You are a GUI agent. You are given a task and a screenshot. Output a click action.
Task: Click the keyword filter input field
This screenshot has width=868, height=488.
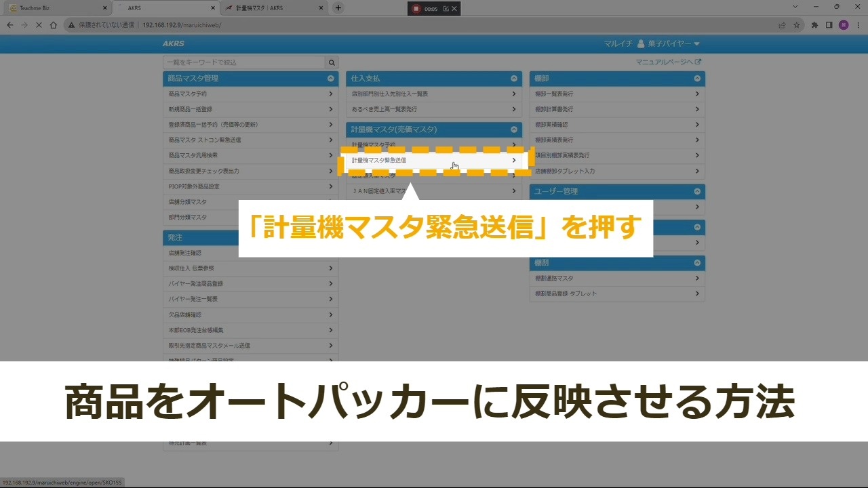click(243, 62)
